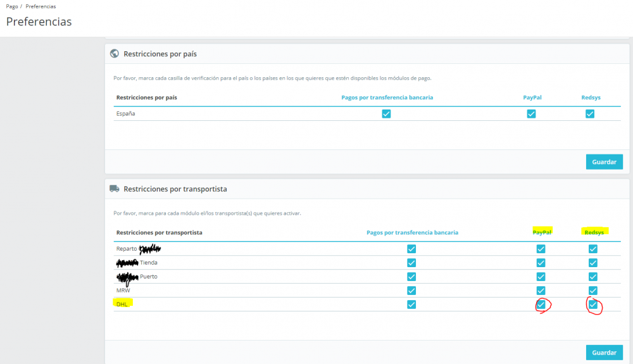Toggle Puerto PayPal checkbox
This screenshot has height=364, width=633.
pyautogui.click(x=541, y=277)
